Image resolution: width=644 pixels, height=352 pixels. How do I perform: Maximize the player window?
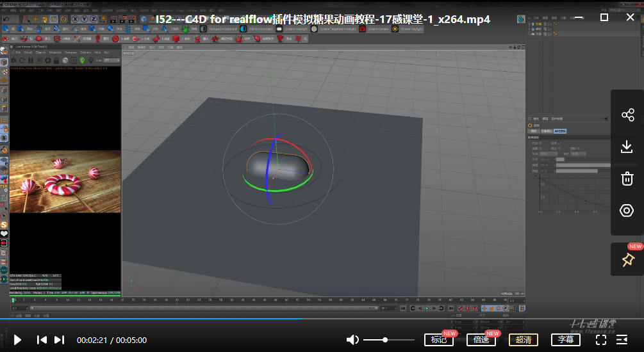pos(604,17)
